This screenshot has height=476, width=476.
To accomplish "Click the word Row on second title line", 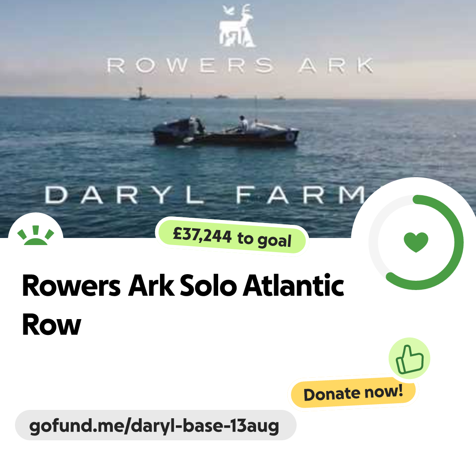I will click(52, 325).
